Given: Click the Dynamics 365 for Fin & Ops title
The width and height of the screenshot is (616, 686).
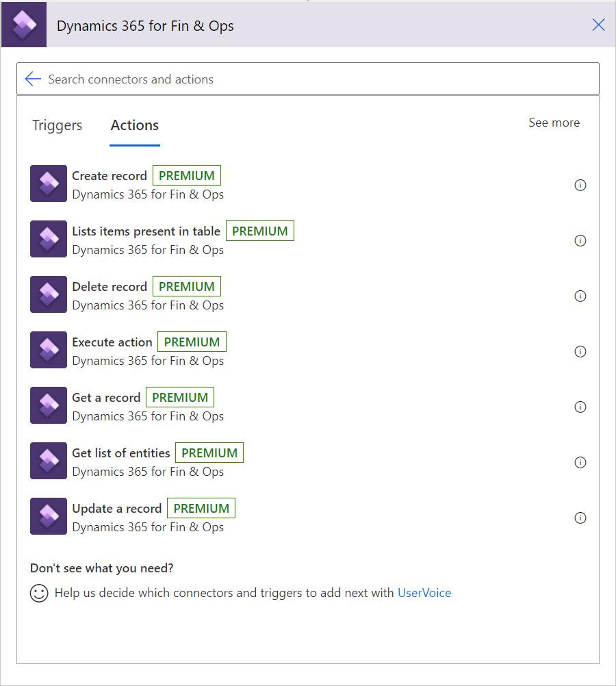Looking at the screenshot, I should (145, 26).
